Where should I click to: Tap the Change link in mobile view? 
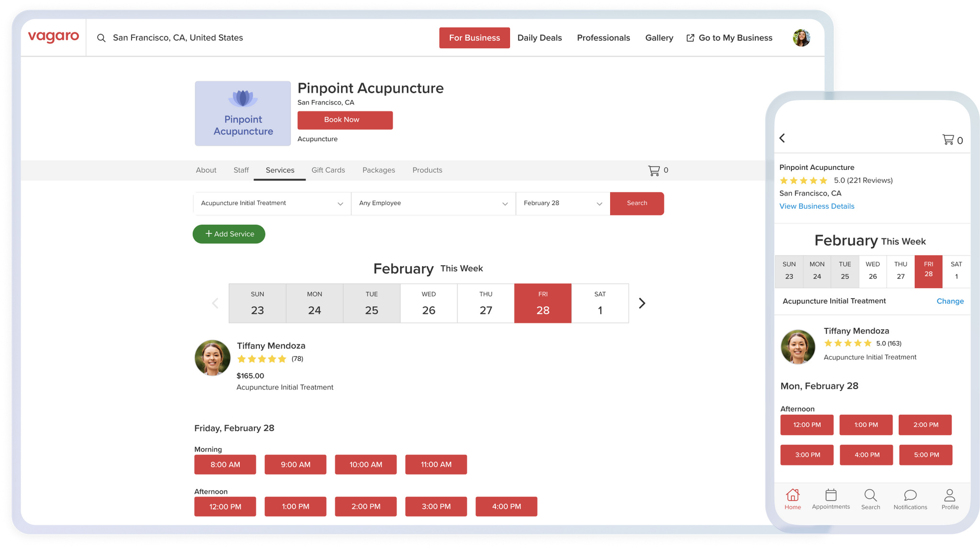coord(950,301)
